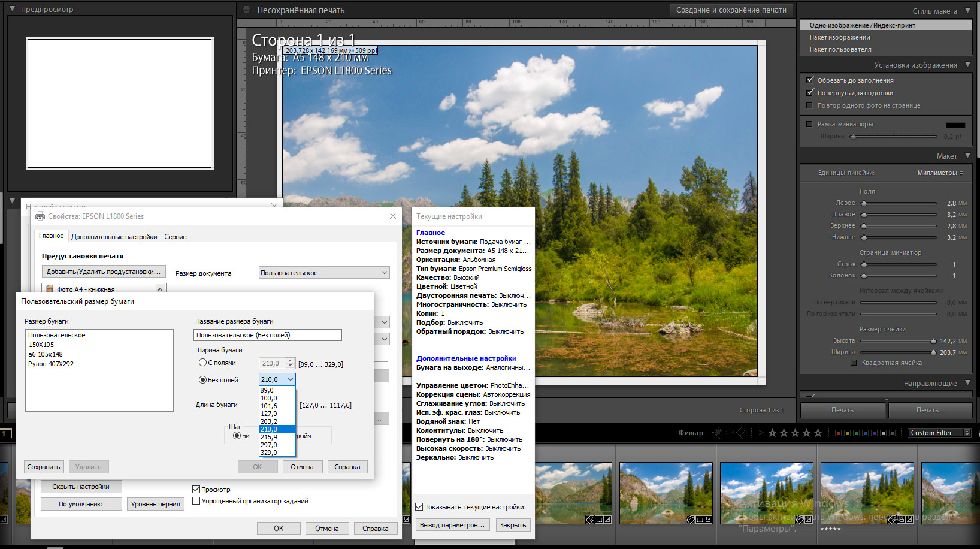
Task: Open Добавить/Удалить предустановки
Action: (104, 272)
